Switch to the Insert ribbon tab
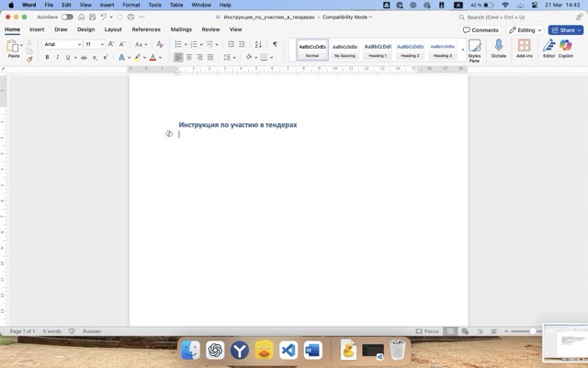 click(37, 29)
